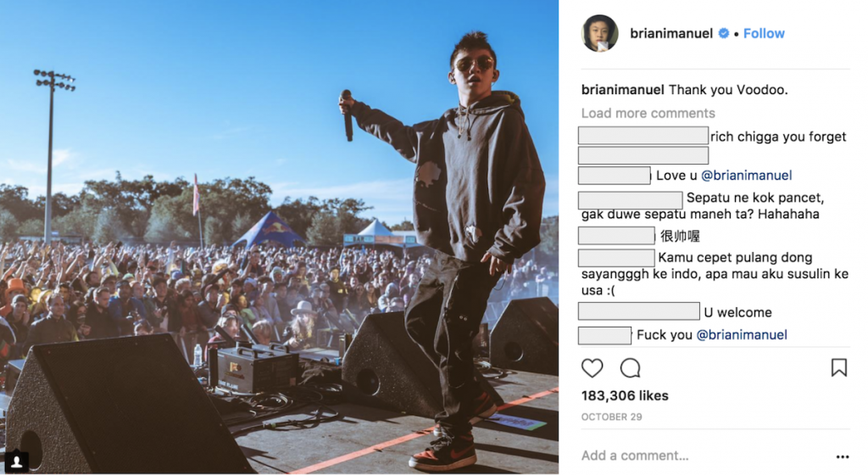868x476 pixels.
Task: Click redacted username beside 'Sepatu ne kok' comment
Action: 630,200
